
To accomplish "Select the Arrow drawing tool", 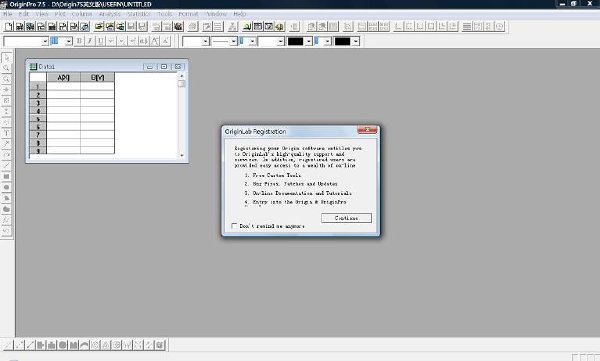I will (7, 144).
